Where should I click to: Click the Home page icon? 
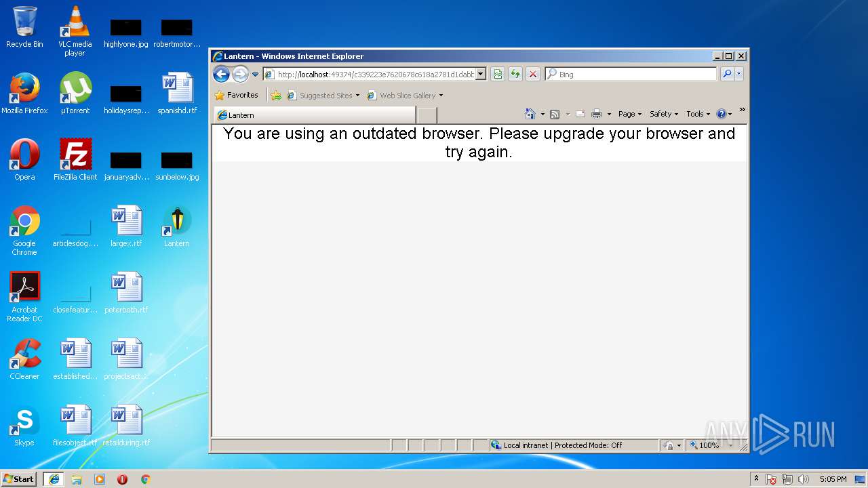point(530,114)
